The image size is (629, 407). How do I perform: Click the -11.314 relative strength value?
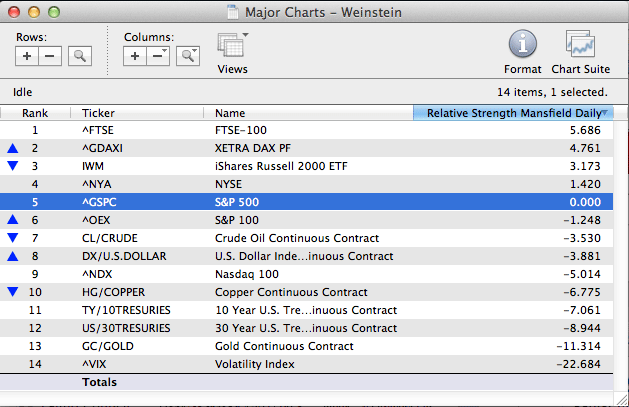click(578, 346)
